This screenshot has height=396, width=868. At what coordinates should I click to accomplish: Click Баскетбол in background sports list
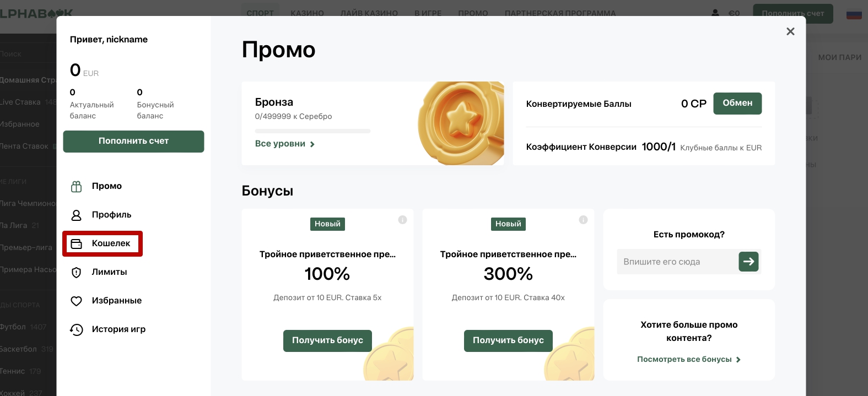click(18, 349)
